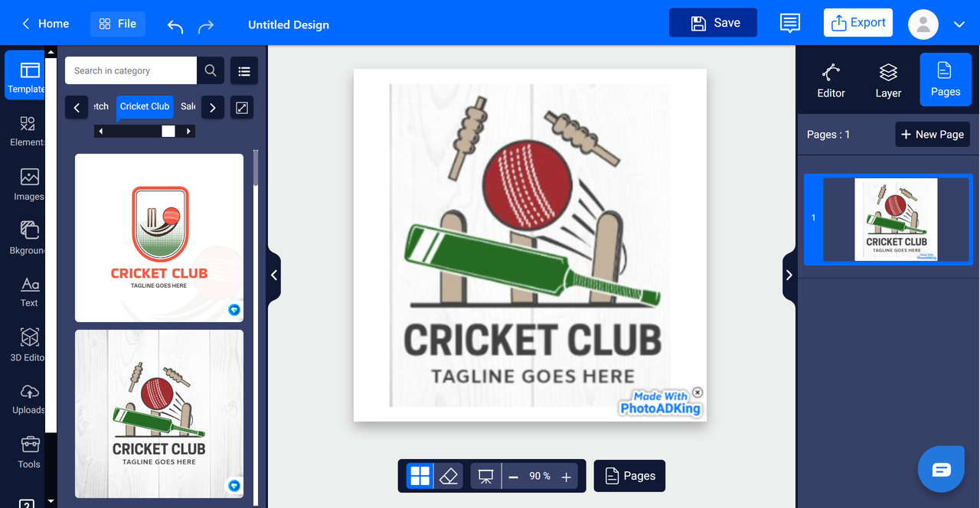The image size is (980, 508).
Task: Click the search magnifier icon
Action: 211,70
